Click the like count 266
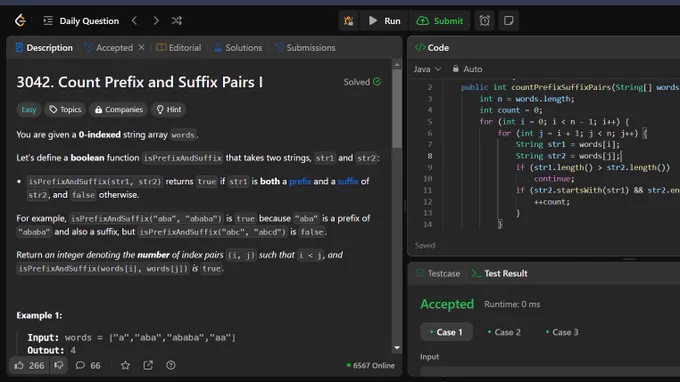The width and height of the screenshot is (680, 382). [x=36, y=366]
